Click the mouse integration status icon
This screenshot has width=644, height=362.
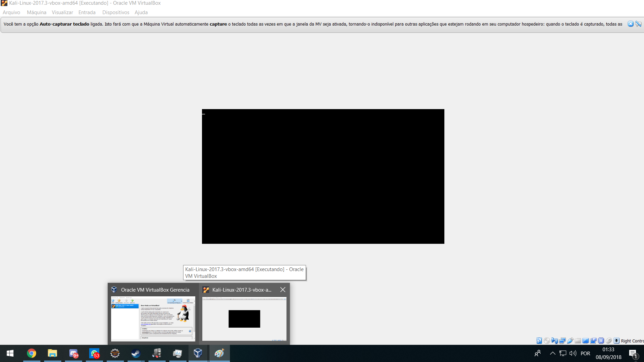click(x=609, y=341)
